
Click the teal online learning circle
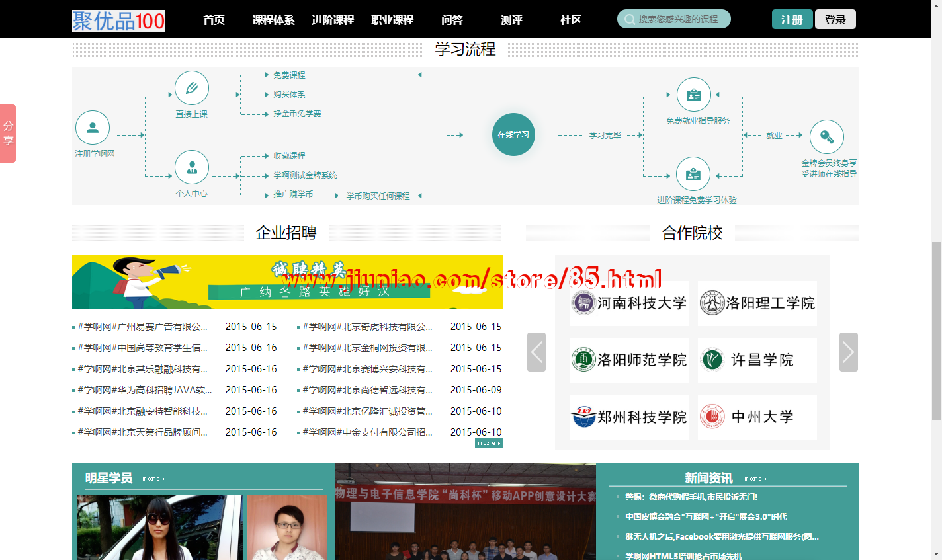(x=513, y=135)
